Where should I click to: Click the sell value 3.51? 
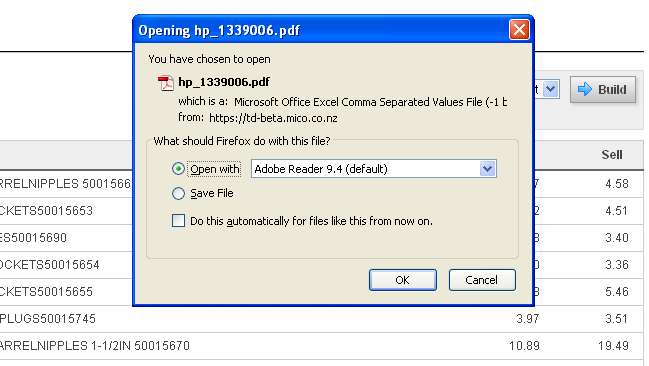click(617, 319)
